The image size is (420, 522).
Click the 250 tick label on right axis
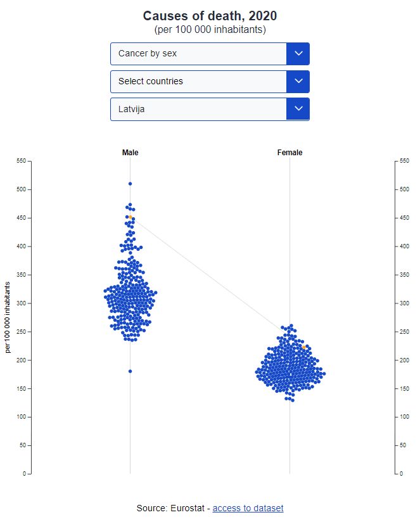point(404,331)
